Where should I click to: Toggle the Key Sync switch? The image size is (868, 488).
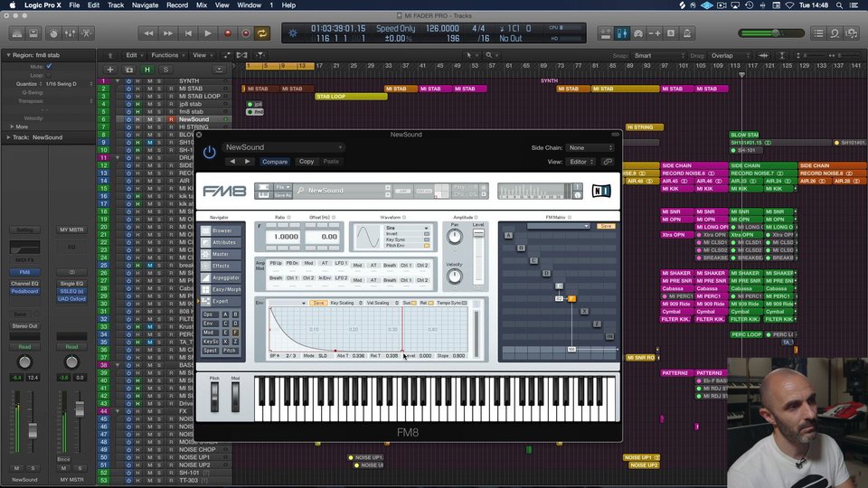point(426,239)
